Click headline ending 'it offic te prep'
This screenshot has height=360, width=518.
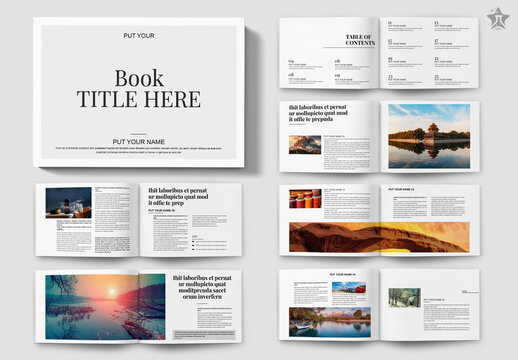pos(178,197)
